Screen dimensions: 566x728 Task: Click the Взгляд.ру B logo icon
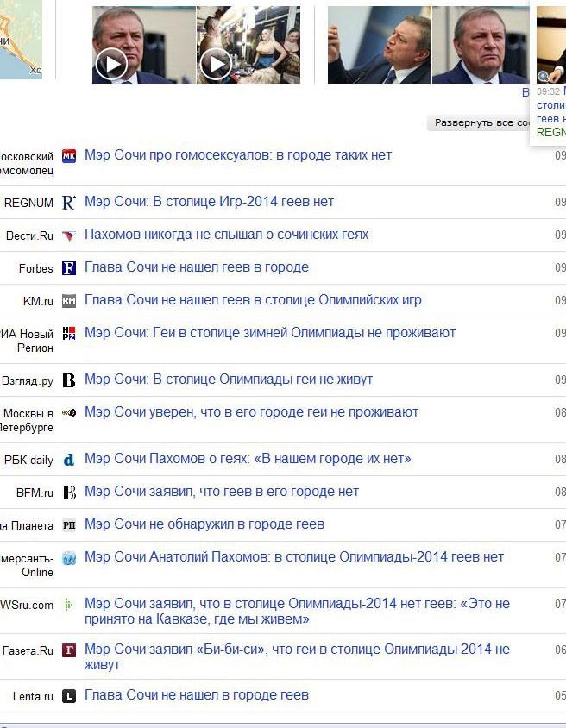69,380
